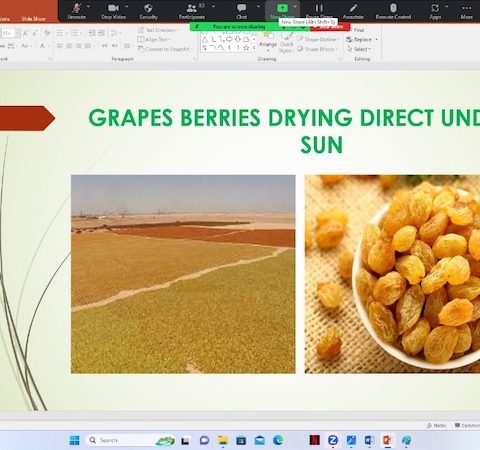This screenshot has height=450, width=480.
Task: Click Remote Control mouse icon
Action: tap(393, 8)
